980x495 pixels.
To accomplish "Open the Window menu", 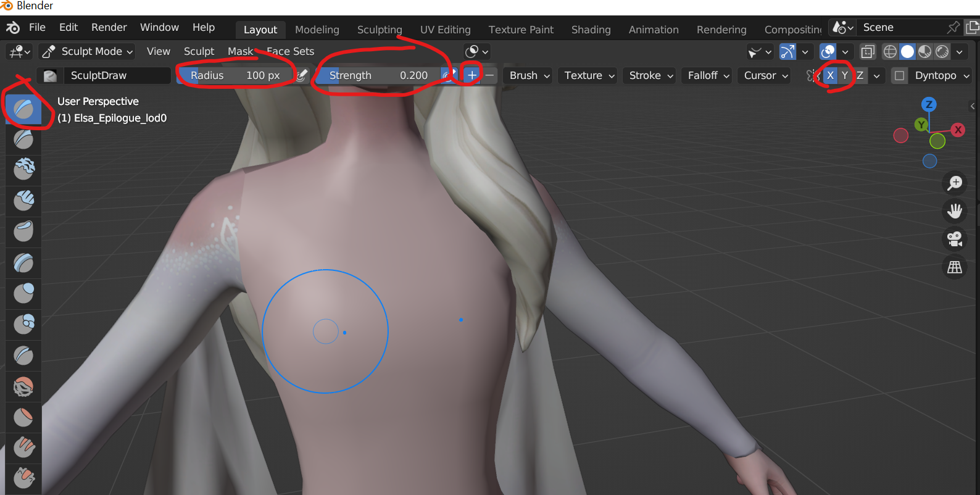I will tap(159, 27).
